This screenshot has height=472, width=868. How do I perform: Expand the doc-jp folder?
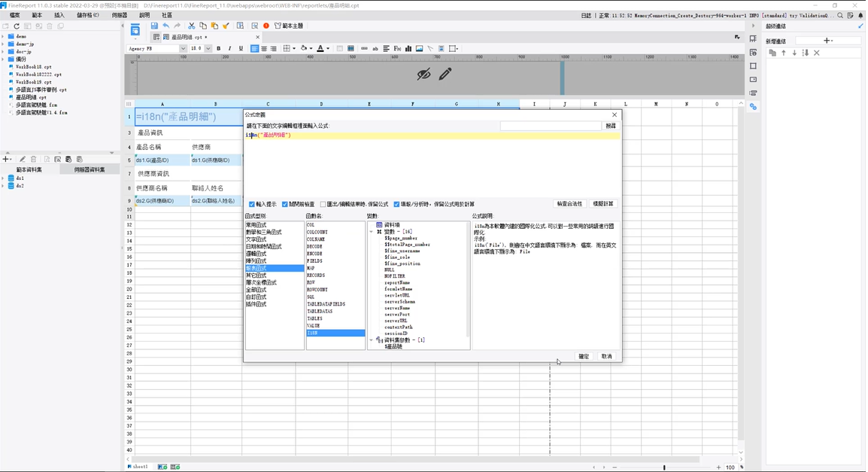tap(3, 51)
